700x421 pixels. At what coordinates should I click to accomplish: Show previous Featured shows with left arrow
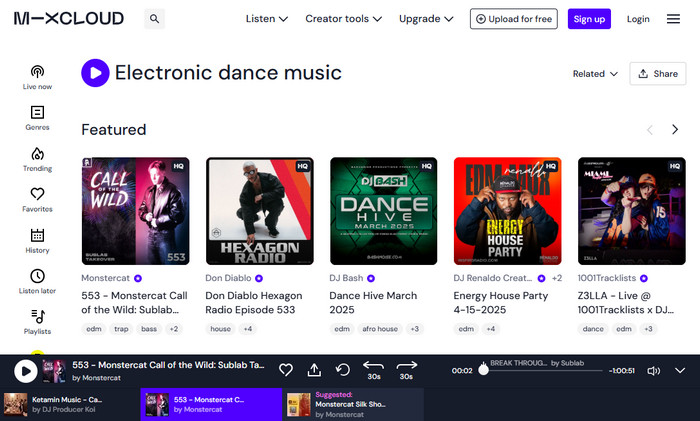(650, 129)
